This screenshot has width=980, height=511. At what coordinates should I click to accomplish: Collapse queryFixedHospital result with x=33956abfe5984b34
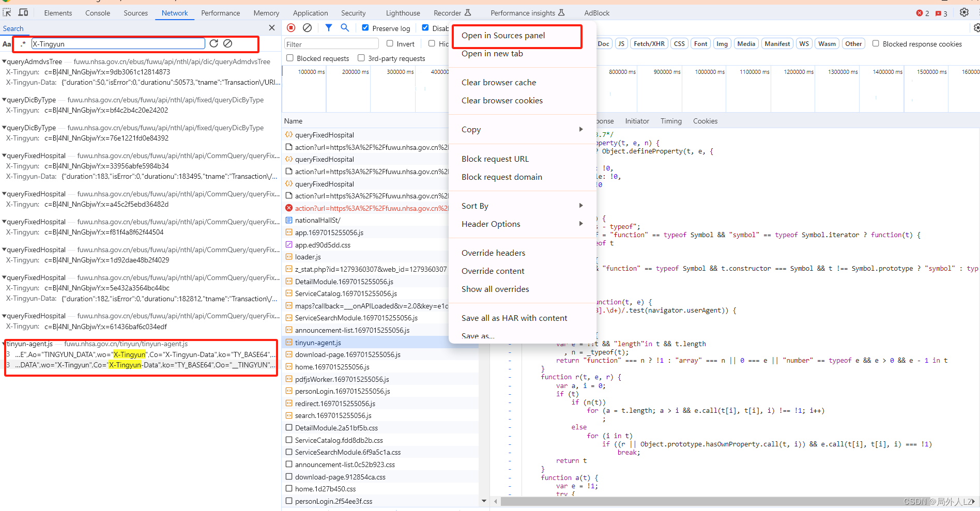coord(4,156)
